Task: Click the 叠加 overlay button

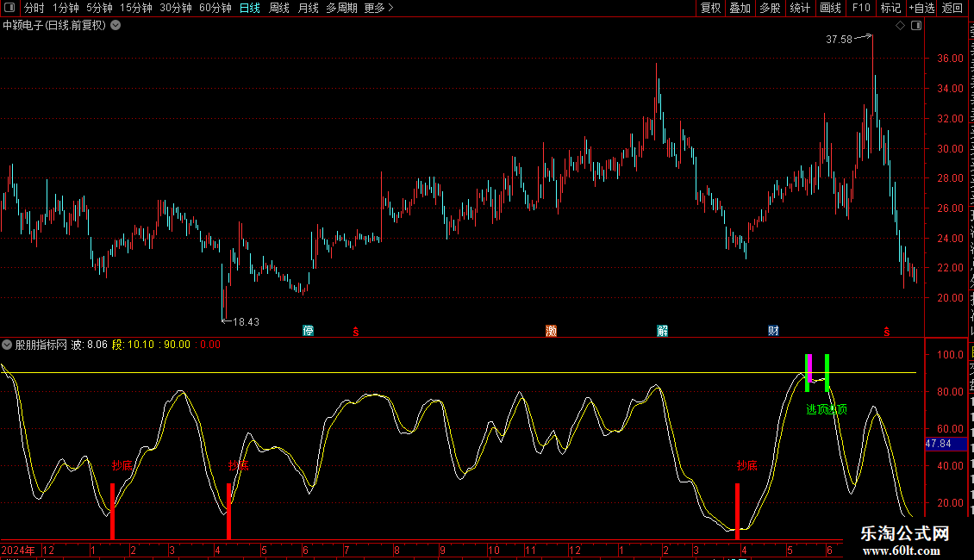Action: (x=740, y=8)
